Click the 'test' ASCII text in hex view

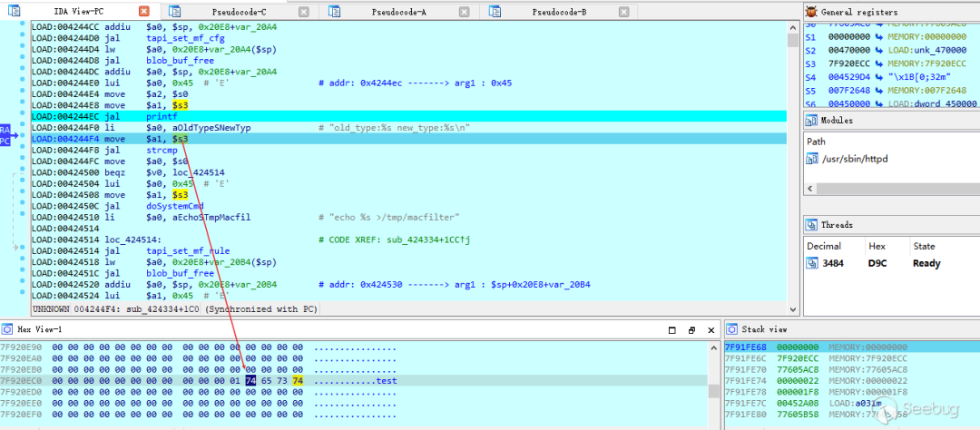(387, 381)
